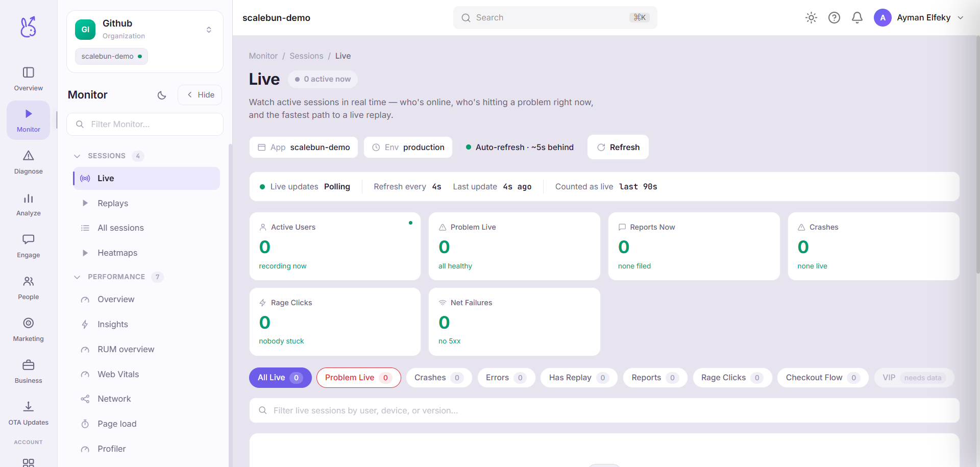Open the Overview section in the left rail
This screenshot has height=467, width=980.
pyautogui.click(x=29, y=79)
